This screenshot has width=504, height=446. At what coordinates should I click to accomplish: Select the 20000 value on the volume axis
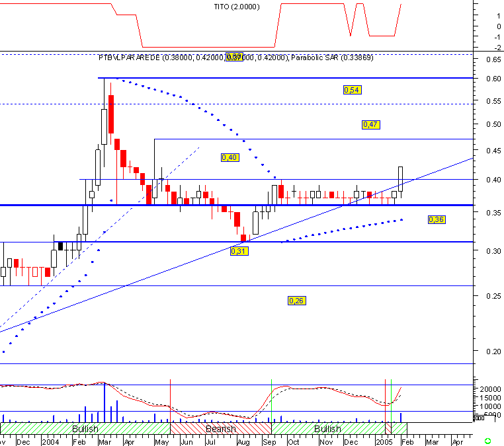point(491,389)
